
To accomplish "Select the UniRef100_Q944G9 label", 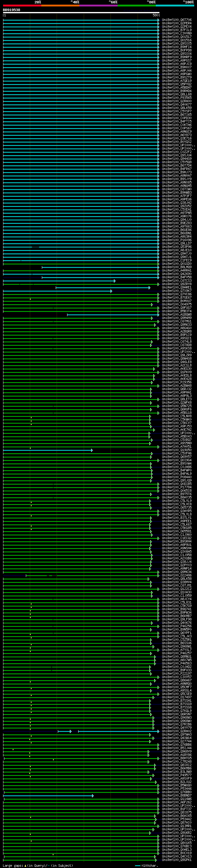I will (177, 159).
